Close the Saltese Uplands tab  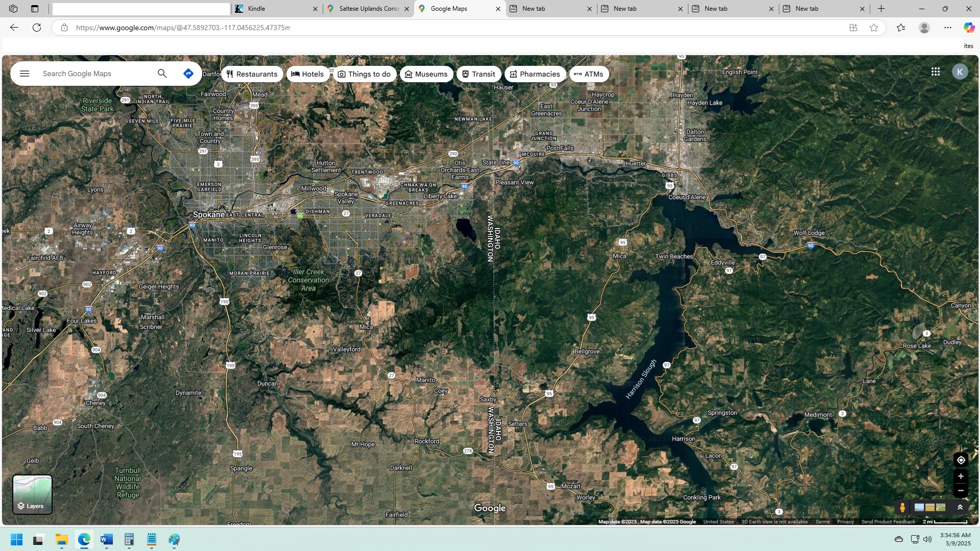click(x=407, y=9)
